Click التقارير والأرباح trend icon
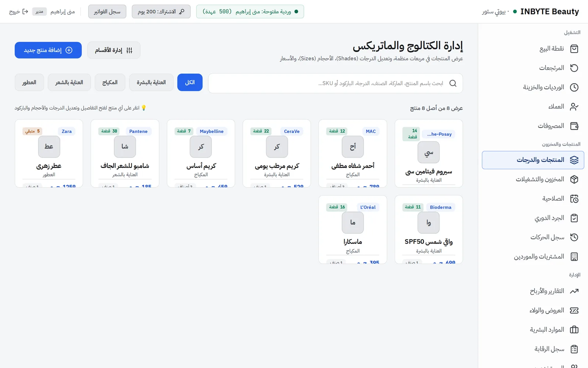Image resolution: width=588 pixels, height=368 pixels. click(574, 291)
